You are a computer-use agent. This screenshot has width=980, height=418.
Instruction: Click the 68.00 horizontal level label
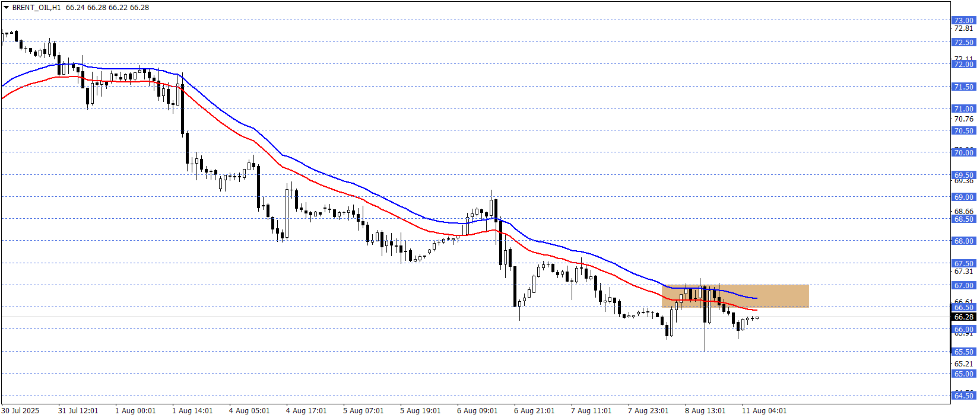[964, 241]
